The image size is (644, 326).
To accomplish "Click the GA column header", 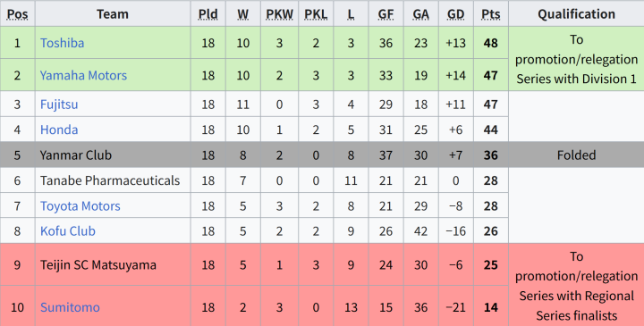I will [x=421, y=14].
